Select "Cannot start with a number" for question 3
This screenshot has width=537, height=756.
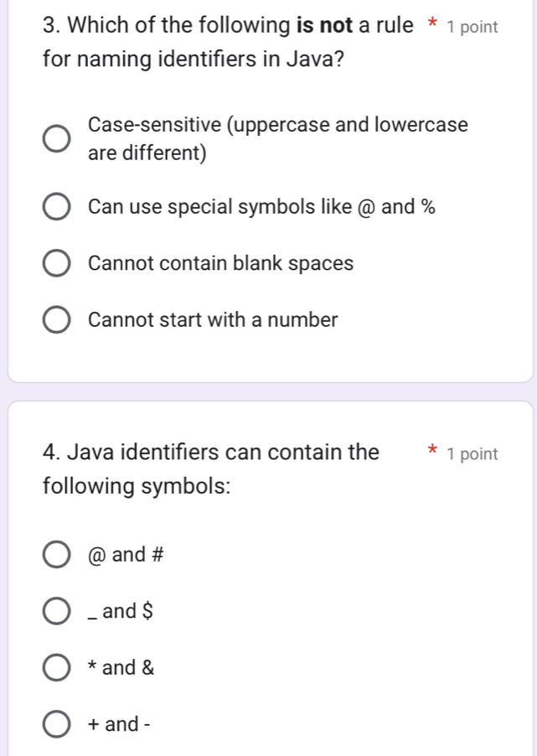click(x=55, y=319)
